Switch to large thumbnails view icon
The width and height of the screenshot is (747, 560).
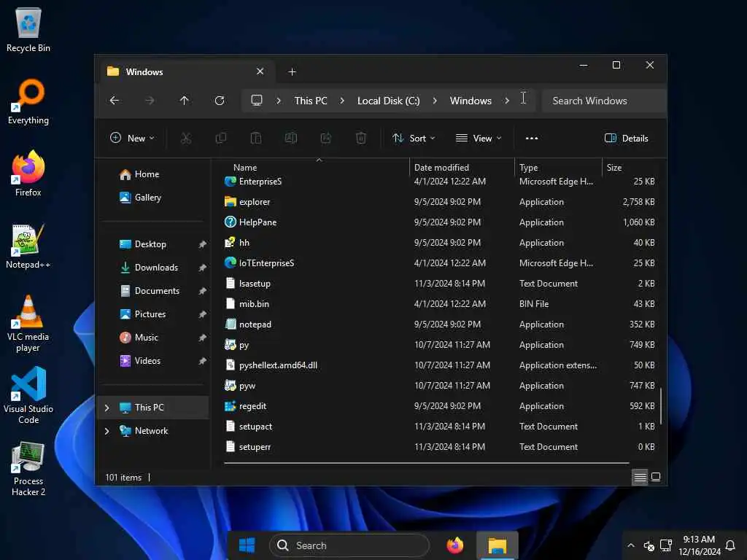pyautogui.click(x=656, y=477)
